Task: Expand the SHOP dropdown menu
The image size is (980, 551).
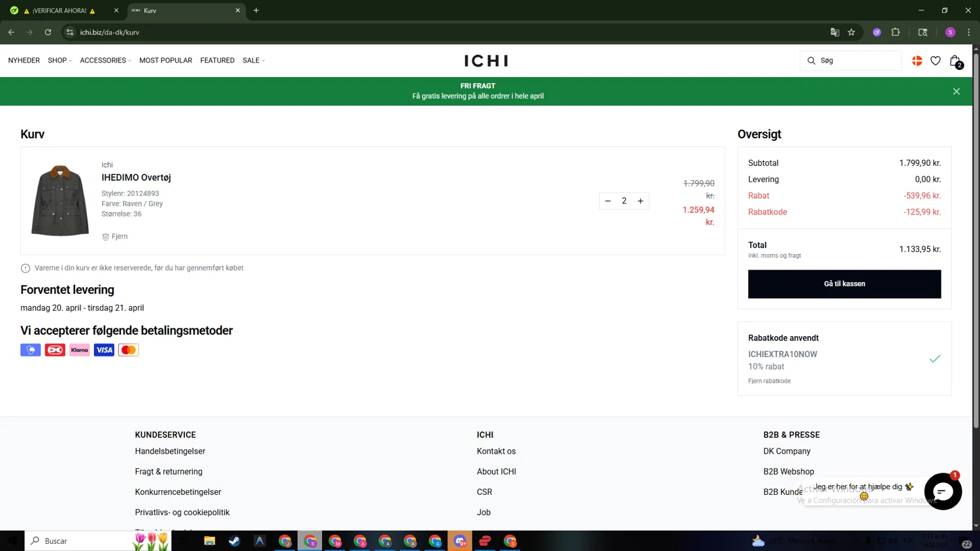Action: [x=60, y=61]
